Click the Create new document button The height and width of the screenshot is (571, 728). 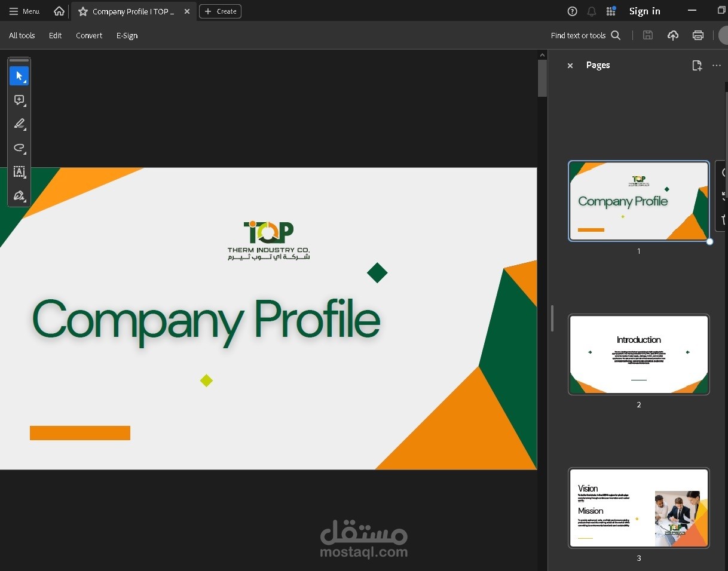coord(220,11)
